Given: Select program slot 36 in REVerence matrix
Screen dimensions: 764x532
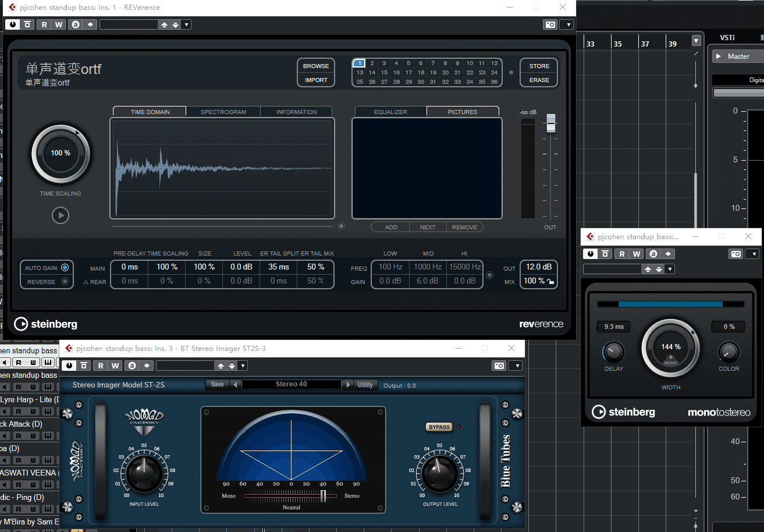Looking at the screenshot, I should point(494,82).
